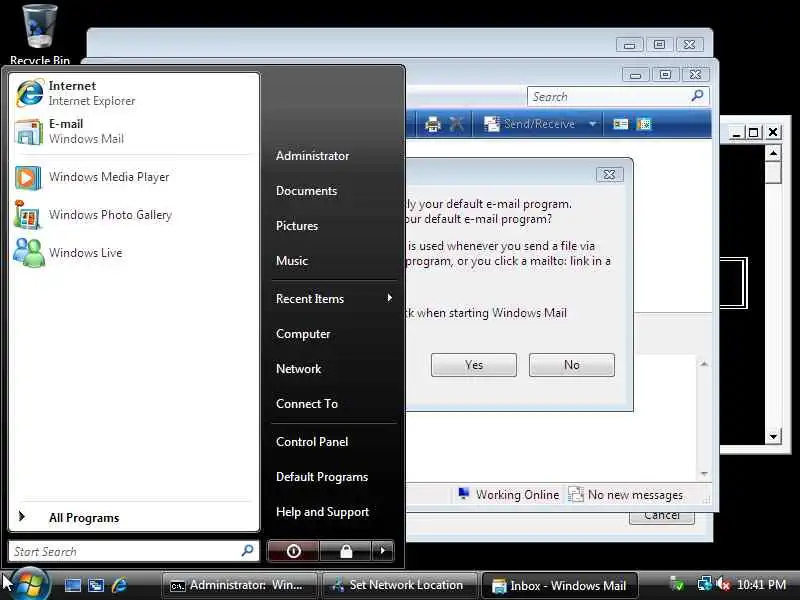This screenshot has width=800, height=600.
Task: Click Show Desktop quick launch icon
Action: [x=72, y=585]
